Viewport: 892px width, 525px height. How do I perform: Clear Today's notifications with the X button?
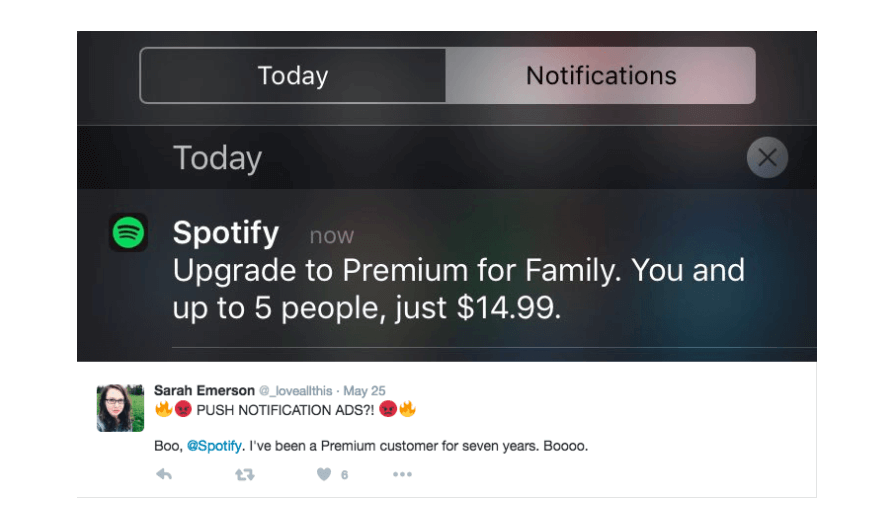tap(767, 158)
